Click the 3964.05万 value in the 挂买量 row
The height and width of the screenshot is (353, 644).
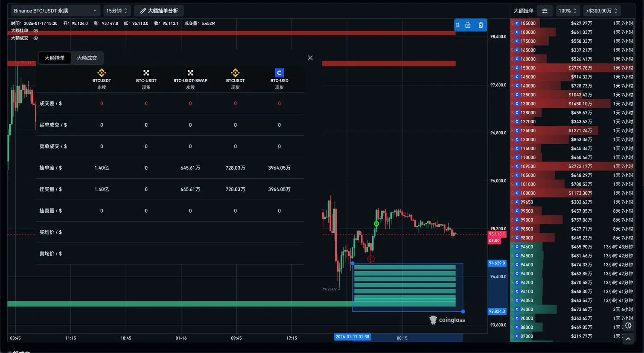(x=279, y=189)
